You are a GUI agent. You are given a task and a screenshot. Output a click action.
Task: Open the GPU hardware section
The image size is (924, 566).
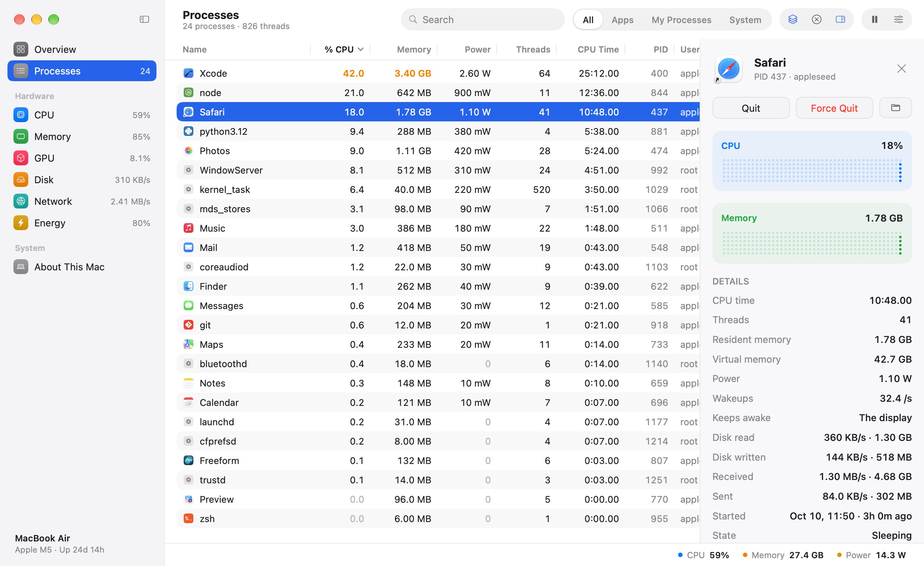coord(82,158)
